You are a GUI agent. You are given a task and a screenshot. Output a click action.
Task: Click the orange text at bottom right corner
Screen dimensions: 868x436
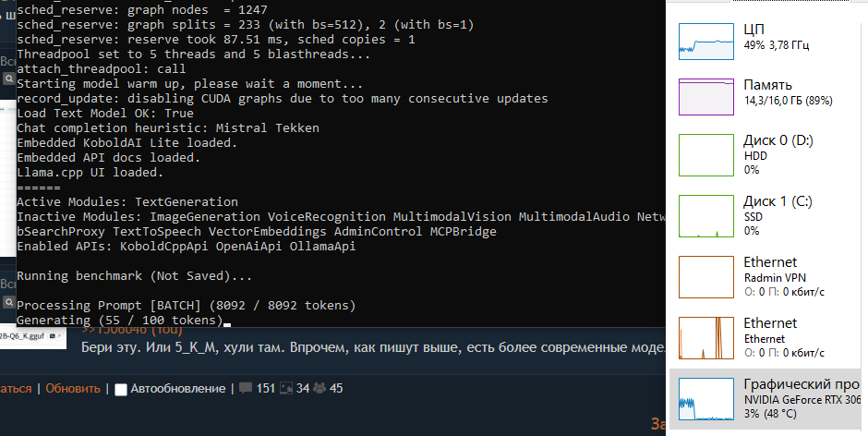pos(657,423)
